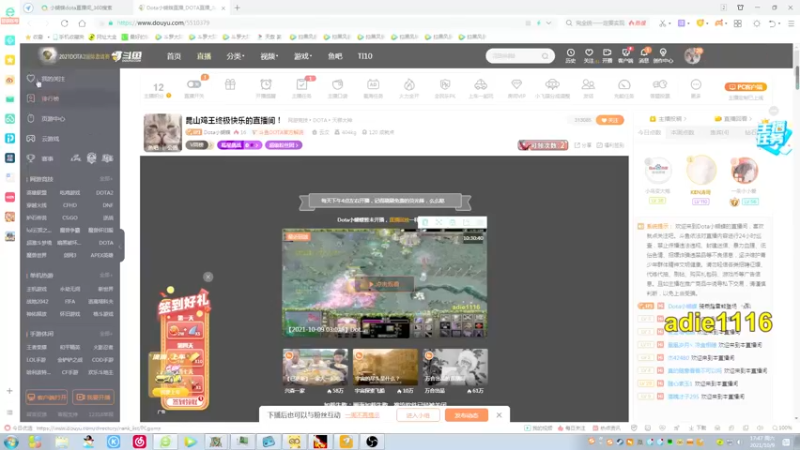Select DOTA2 in the sidebar game list
Viewport: 800px width, 450px height.
(104, 193)
